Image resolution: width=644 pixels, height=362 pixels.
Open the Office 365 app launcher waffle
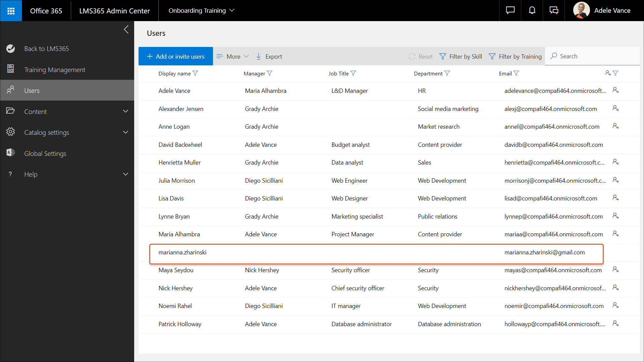(11, 11)
